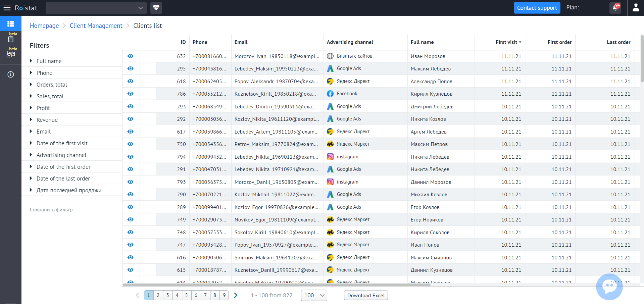The width and height of the screenshot is (644, 304).
Task: Open the chat support bubble
Action: pyautogui.click(x=609, y=287)
